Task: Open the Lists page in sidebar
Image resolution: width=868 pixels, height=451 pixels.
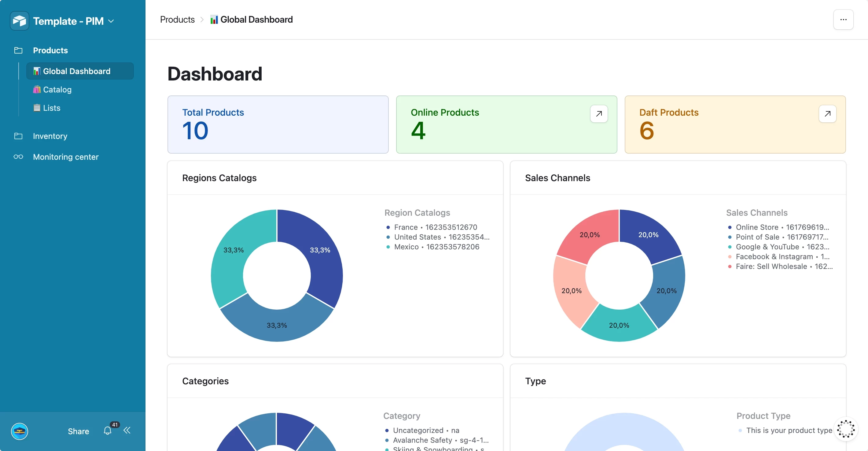Action: tap(51, 108)
